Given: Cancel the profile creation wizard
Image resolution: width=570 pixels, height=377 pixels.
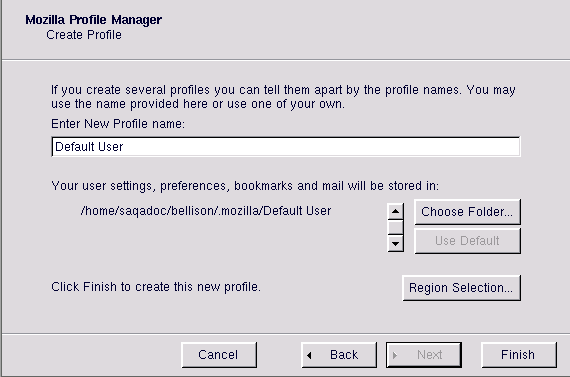Looking at the screenshot, I should coord(219,355).
